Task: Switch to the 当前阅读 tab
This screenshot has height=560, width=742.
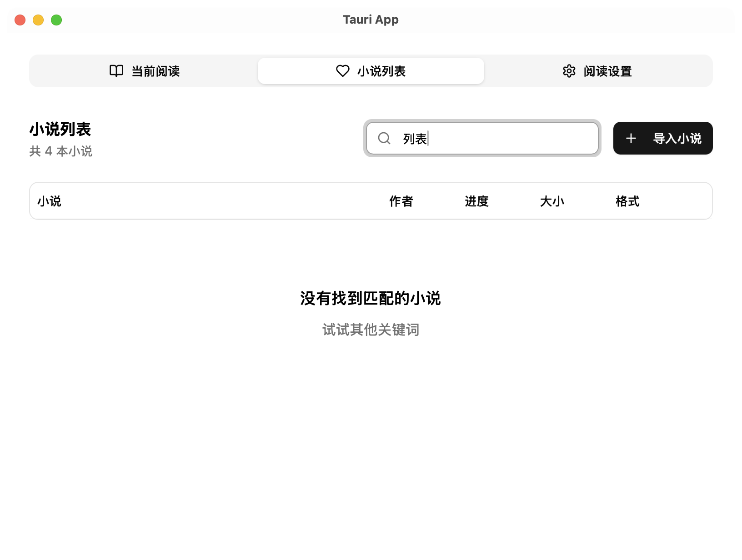Action: [x=155, y=71]
